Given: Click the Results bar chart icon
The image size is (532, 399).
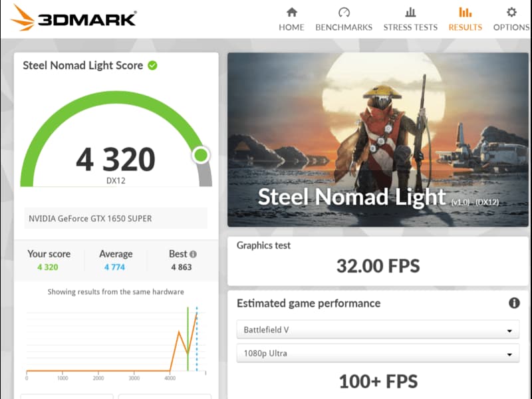Looking at the screenshot, I should click(465, 12).
